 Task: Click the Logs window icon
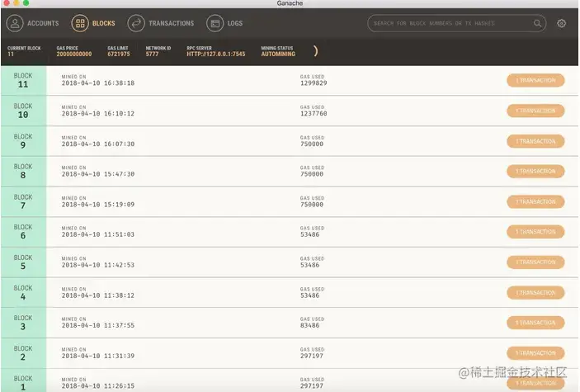215,23
